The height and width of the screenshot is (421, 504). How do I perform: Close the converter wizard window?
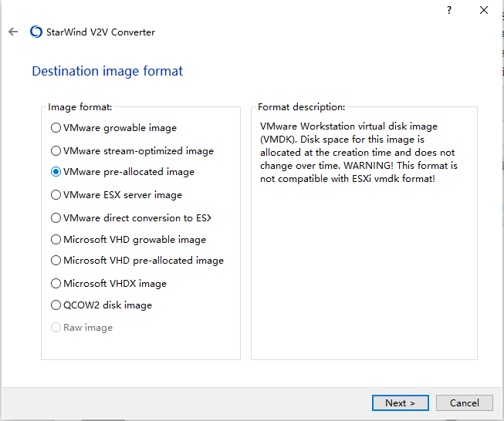[484, 10]
